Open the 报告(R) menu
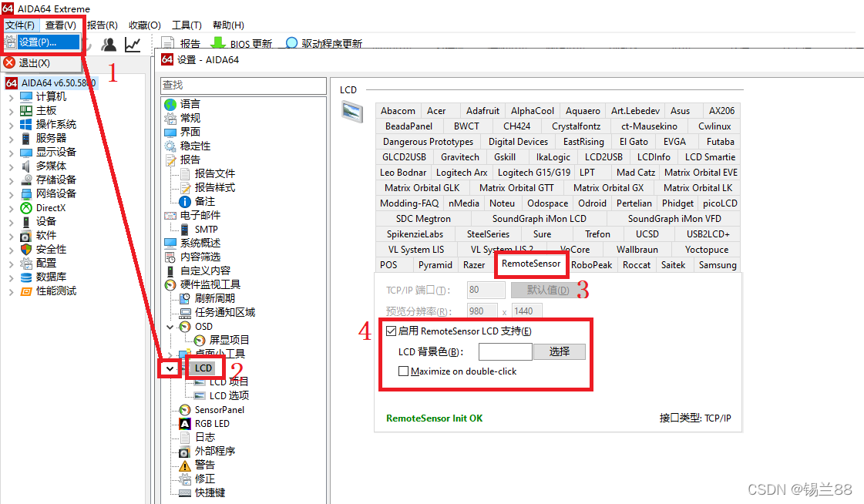This screenshot has height=504, width=864. [103, 25]
